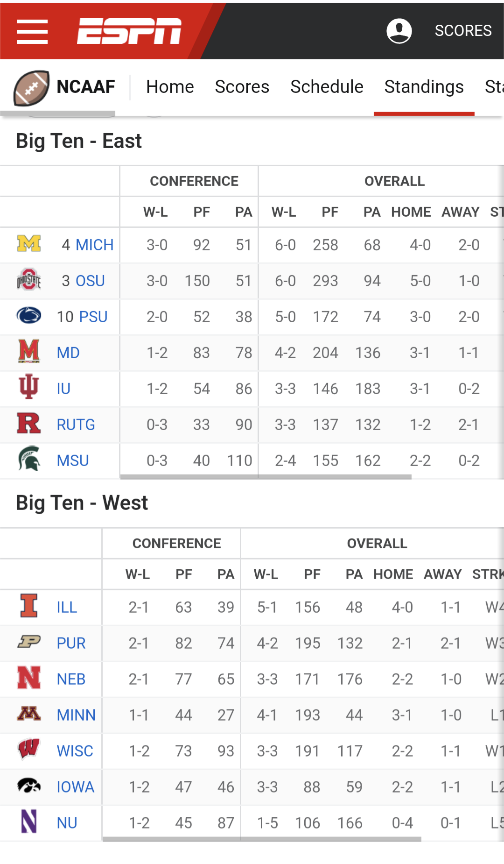Screen dimensions: 504x864
Task: Tap the ESPN logo
Action: (x=129, y=31)
